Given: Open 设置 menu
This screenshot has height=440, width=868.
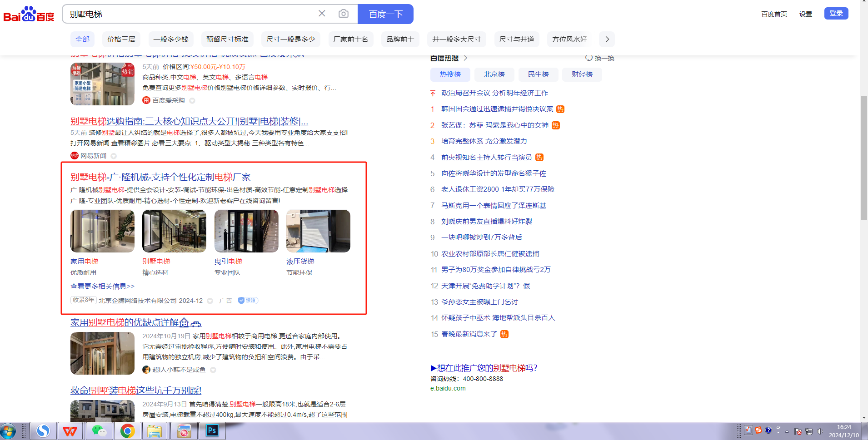Looking at the screenshot, I should (806, 14).
